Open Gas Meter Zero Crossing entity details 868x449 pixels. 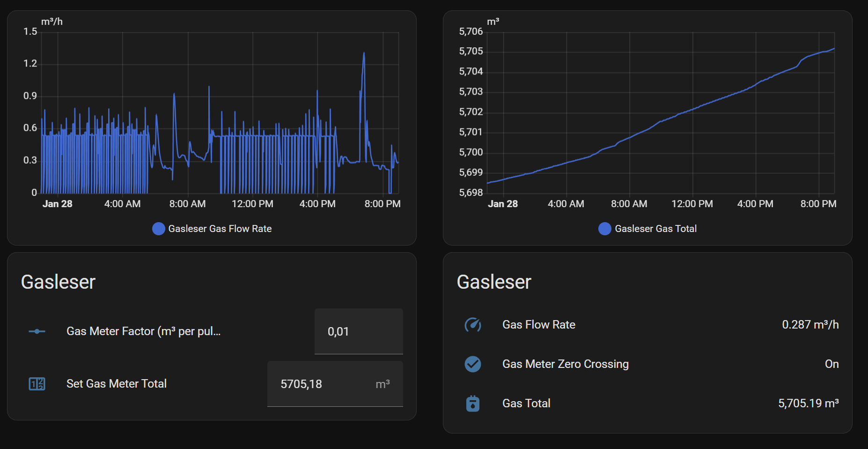point(565,364)
